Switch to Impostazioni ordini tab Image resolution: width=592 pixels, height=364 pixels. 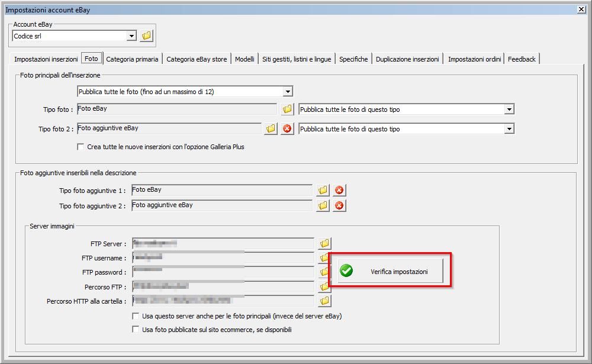pyautogui.click(x=475, y=59)
